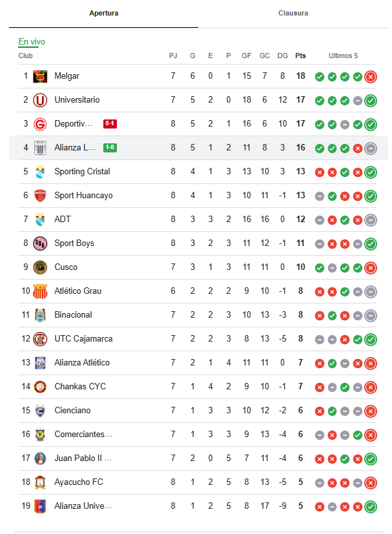Image resolution: width=392 pixels, height=534 pixels.
Task: Select the Apertura tab
Action: 103,13
